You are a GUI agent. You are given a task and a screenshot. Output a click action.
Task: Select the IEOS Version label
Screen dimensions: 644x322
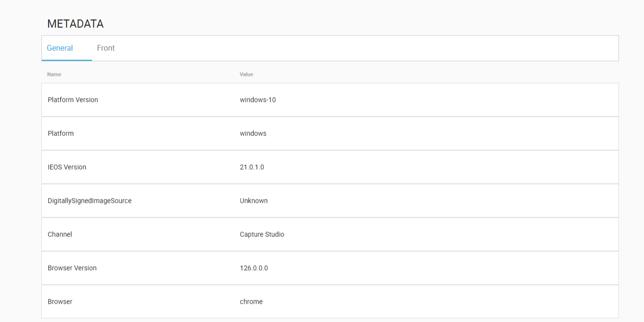point(67,167)
